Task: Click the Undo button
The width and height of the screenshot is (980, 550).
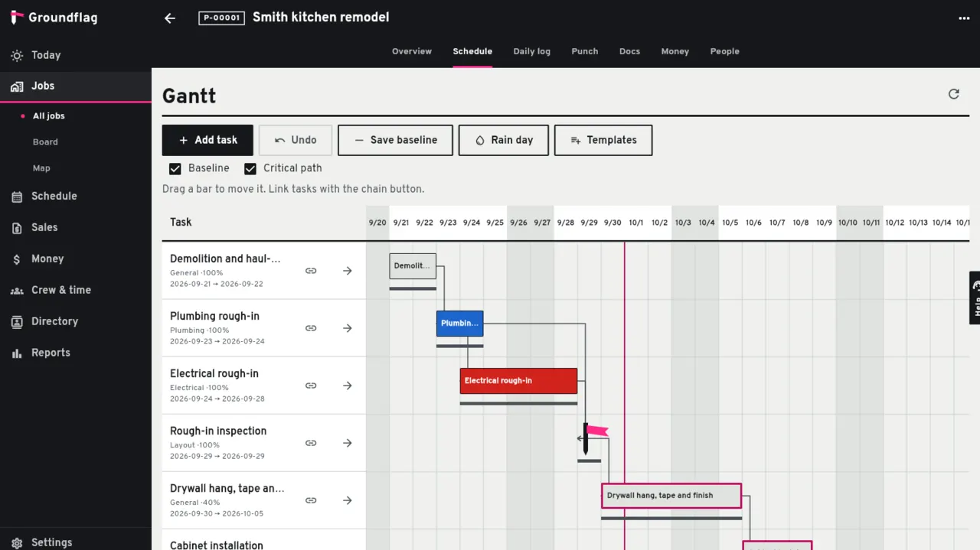Action: click(x=296, y=140)
